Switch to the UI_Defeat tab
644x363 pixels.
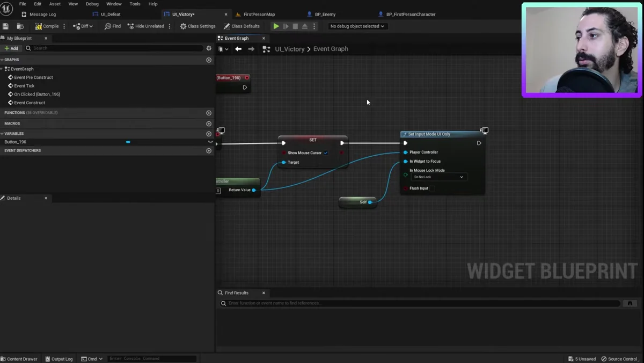111,14
